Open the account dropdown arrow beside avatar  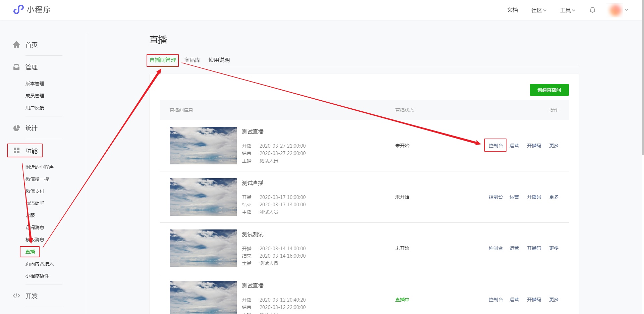click(627, 10)
